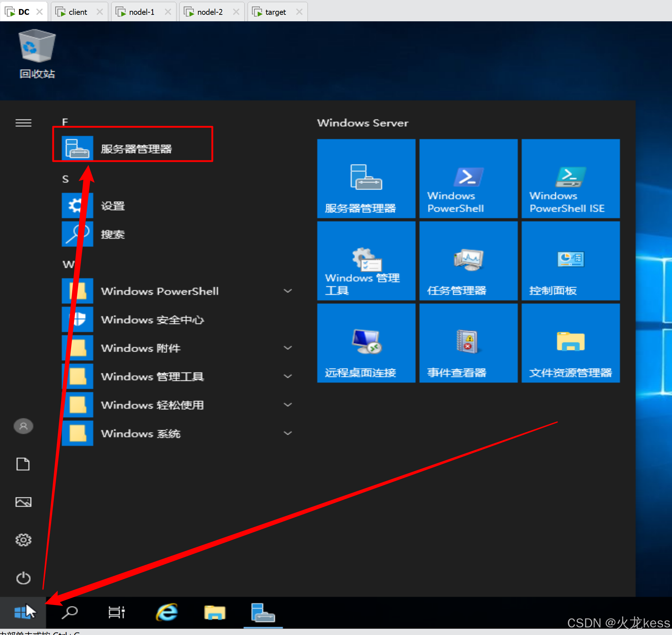This screenshot has width=672, height=635.
Task: Select the 回收站 desktop icon
Action: (37, 54)
